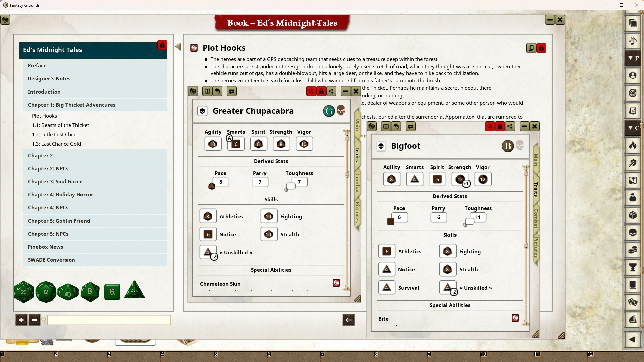
Task: Click the undo arrow icon on the Chupacabra toolbar
Action: coord(218,91)
